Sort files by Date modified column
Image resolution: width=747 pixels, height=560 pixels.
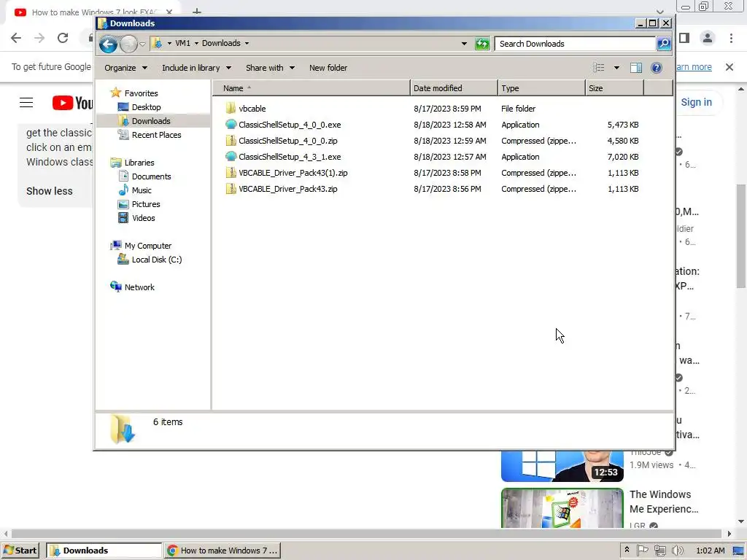[x=454, y=88]
